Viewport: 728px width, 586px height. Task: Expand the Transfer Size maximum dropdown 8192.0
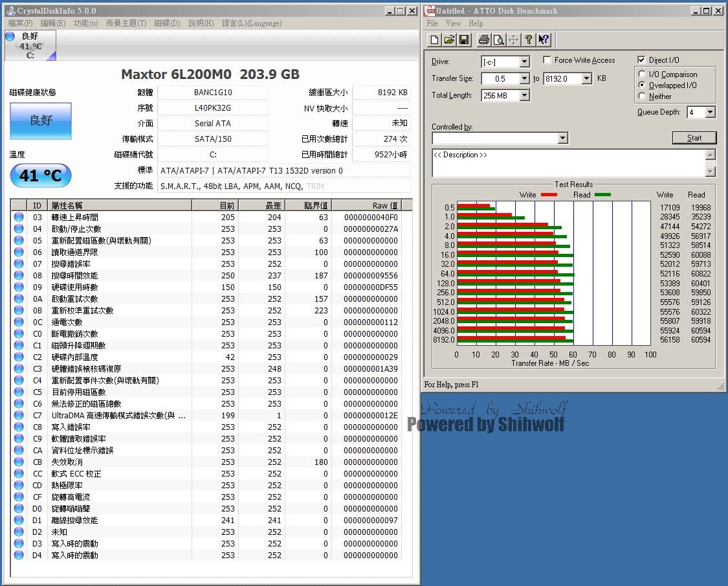(x=586, y=78)
